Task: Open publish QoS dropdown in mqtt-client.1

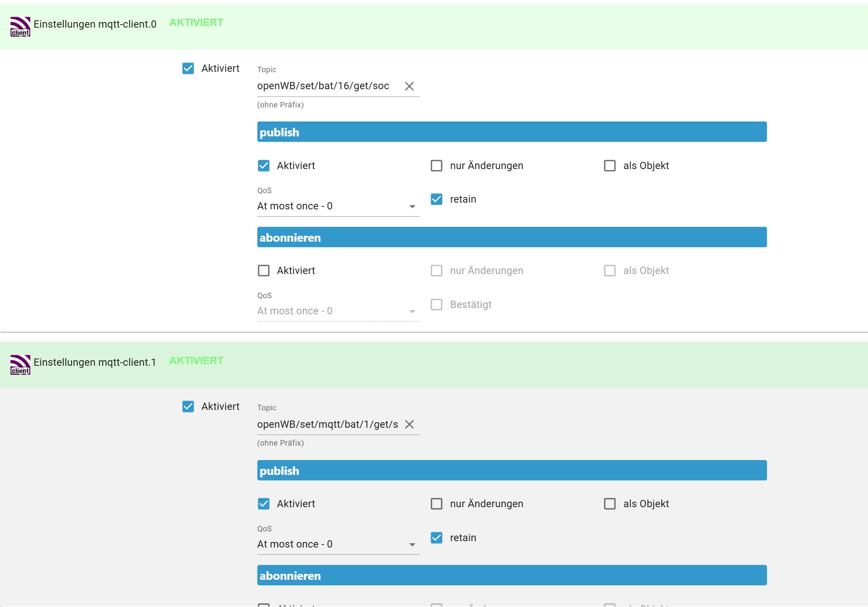Action: click(338, 545)
